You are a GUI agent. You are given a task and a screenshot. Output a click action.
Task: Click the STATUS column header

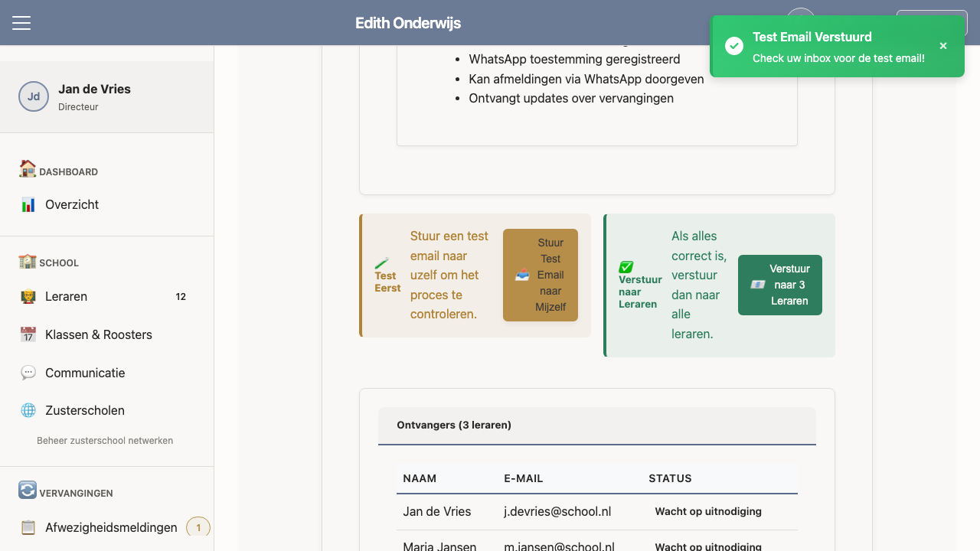[670, 478]
